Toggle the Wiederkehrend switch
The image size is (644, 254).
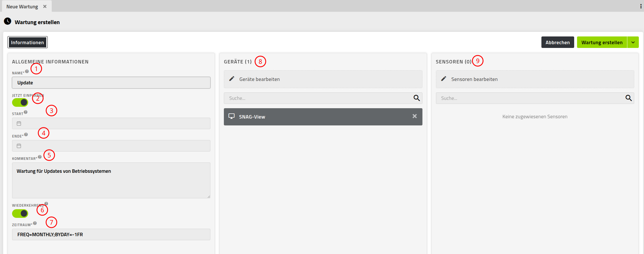pyautogui.click(x=20, y=214)
